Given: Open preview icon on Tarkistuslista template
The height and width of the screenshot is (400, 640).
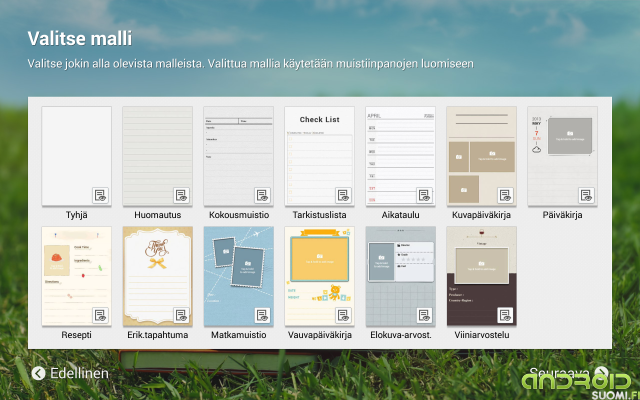Looking at the screenshot, I should (x=343, y=196).
